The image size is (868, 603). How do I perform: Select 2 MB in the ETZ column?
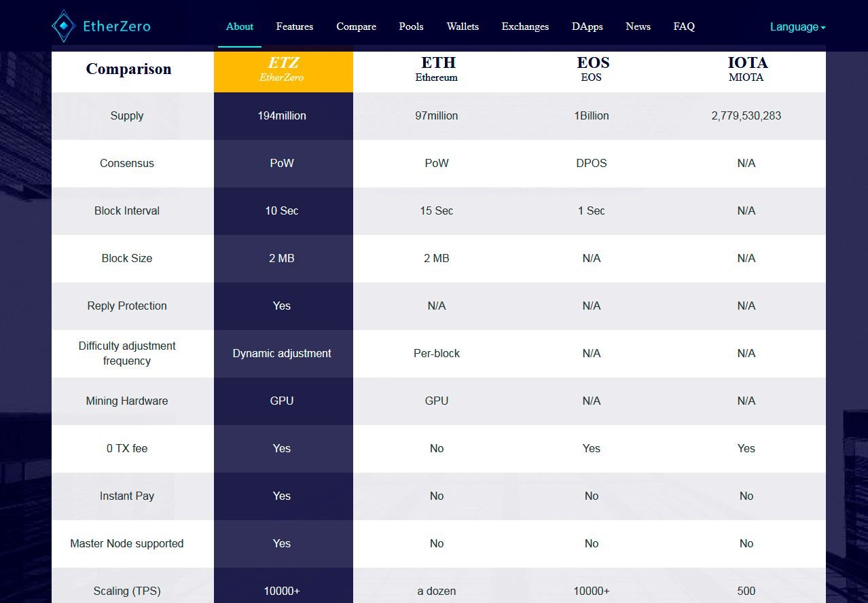tap(282, 259)
